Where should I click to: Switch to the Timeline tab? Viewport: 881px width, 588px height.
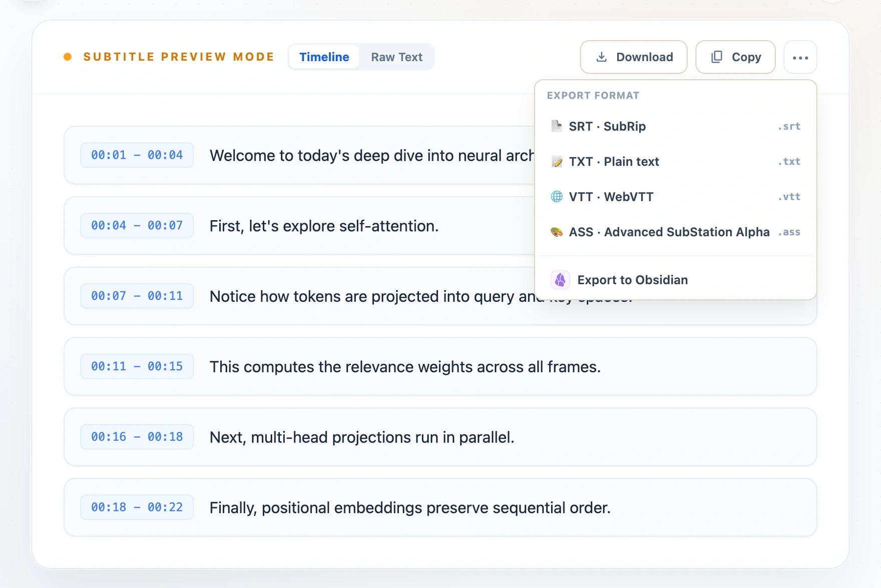point(324,57)
